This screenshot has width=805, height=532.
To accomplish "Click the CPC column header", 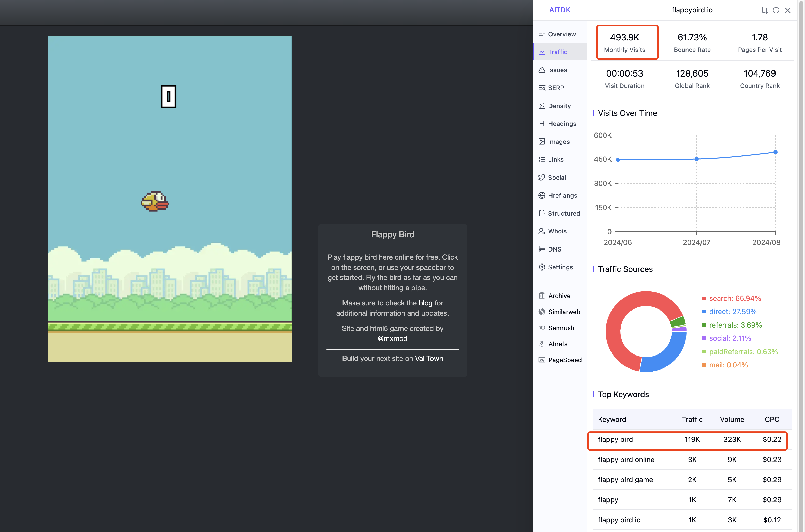I will click(x=772, y=420).
